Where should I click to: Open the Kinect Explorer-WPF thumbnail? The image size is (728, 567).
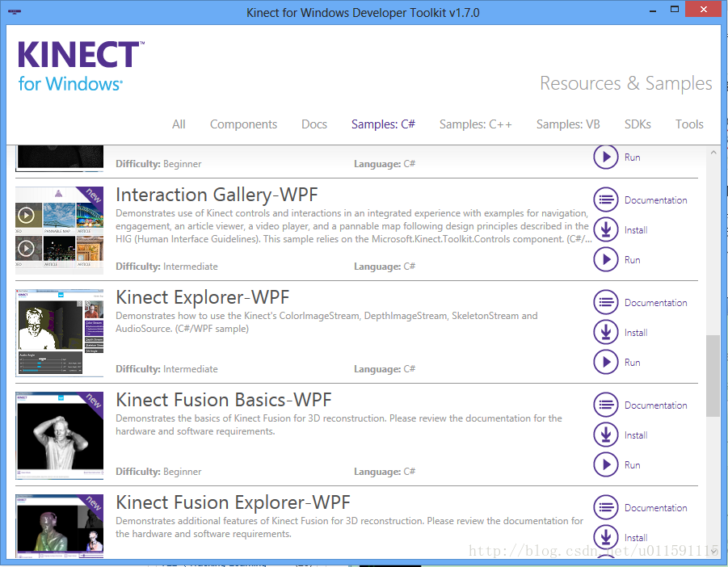coord(60,333)
